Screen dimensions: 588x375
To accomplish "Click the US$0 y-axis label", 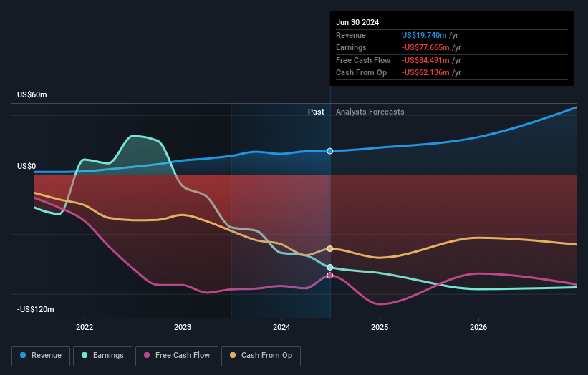I will tap(26, 166).
